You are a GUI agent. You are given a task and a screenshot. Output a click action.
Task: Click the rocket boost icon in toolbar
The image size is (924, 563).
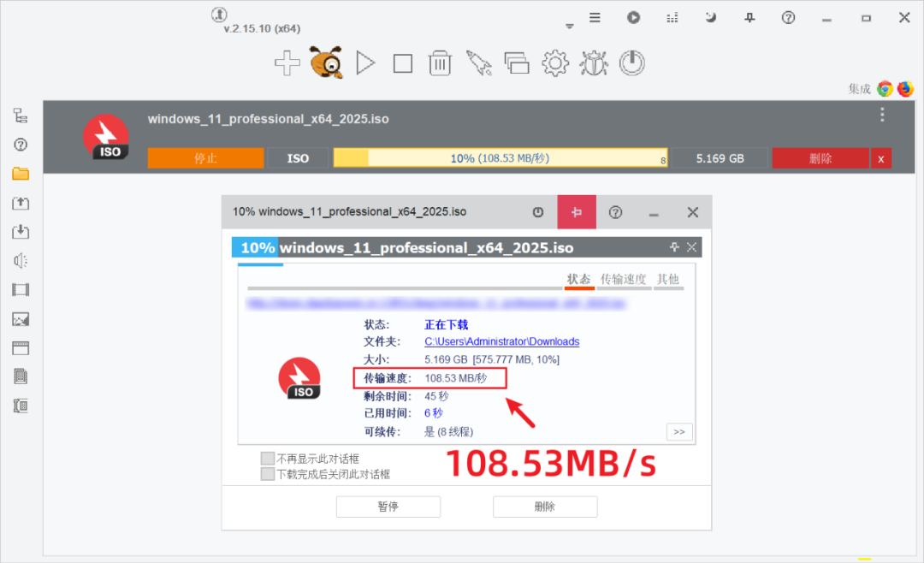pyautogui.click(x=478, y=63)
